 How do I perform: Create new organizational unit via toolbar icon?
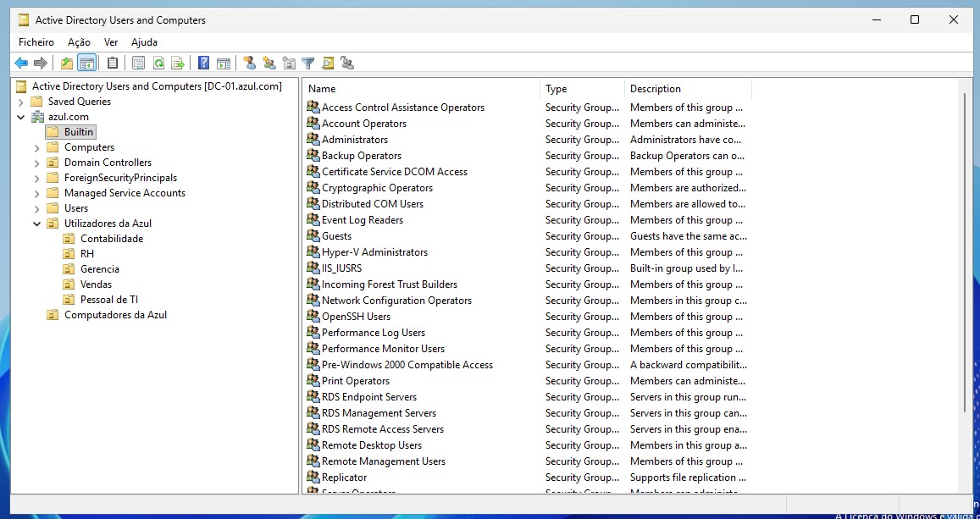289,63
